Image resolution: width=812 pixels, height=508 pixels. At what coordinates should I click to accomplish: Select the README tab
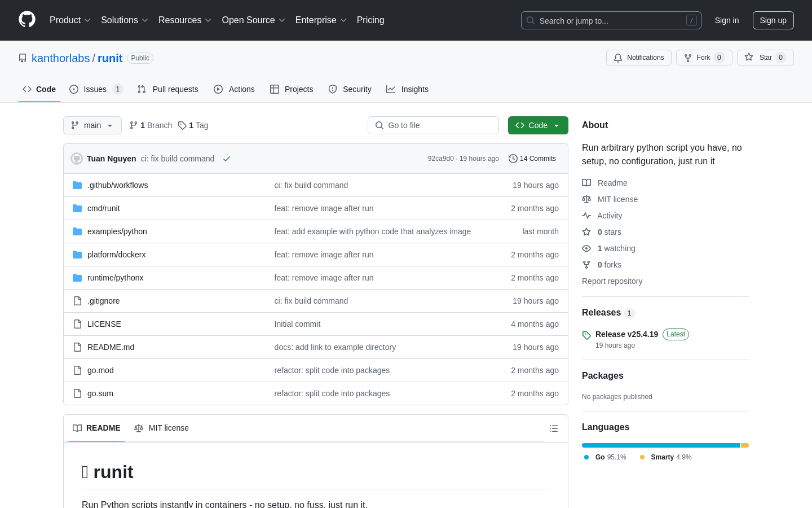(x=96, y=428)
